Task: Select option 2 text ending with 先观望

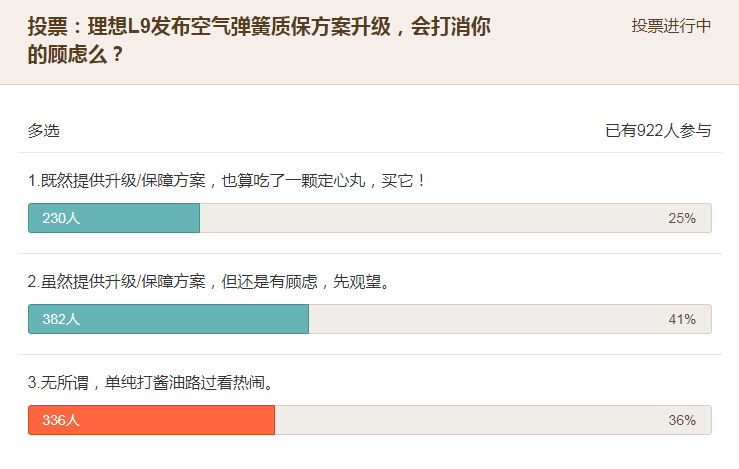Action: tap(208, 282)
